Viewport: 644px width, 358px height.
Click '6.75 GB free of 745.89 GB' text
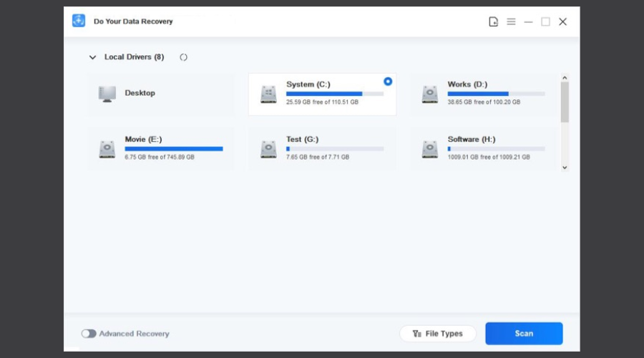click(x=160, y=157)
